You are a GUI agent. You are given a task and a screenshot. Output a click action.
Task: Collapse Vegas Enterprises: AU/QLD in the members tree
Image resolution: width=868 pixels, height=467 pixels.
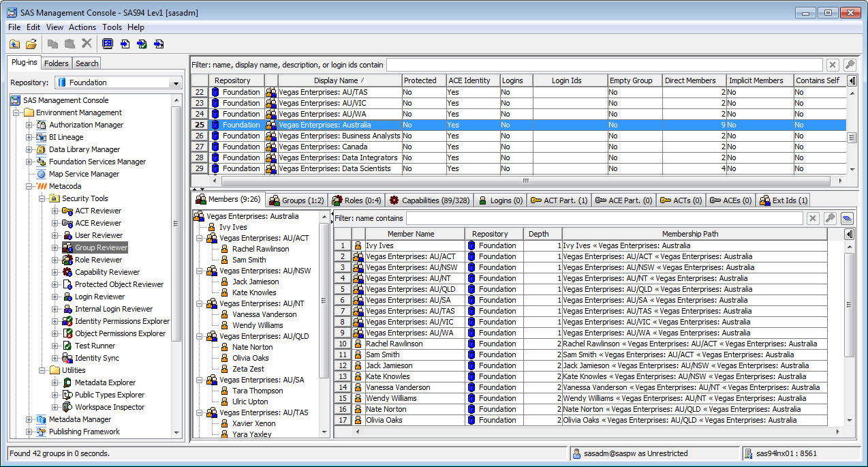tap(199, 336)
